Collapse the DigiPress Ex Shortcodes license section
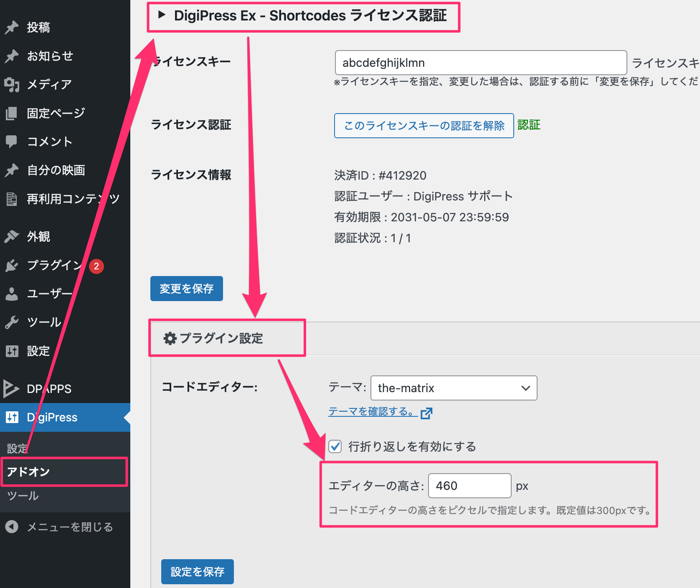The height and width of the screenshot is (588, 700). pyautogui.click(x=162, y=15)
